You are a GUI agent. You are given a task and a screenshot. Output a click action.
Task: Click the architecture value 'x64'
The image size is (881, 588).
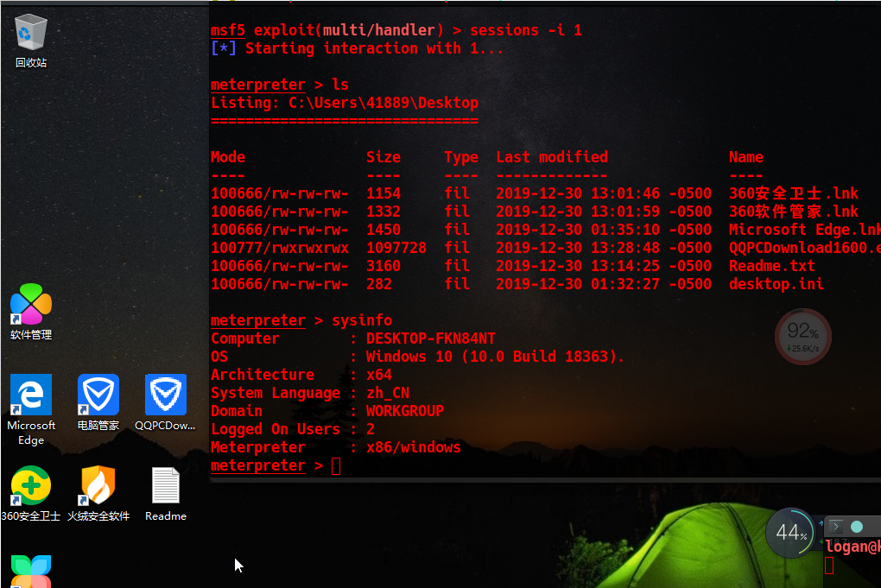click(x=379, y=375)
